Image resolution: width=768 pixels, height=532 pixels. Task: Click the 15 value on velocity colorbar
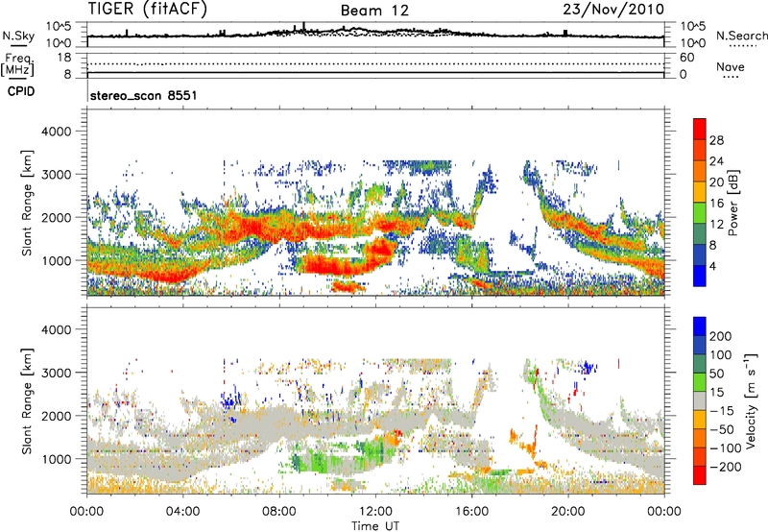[716, 392]
